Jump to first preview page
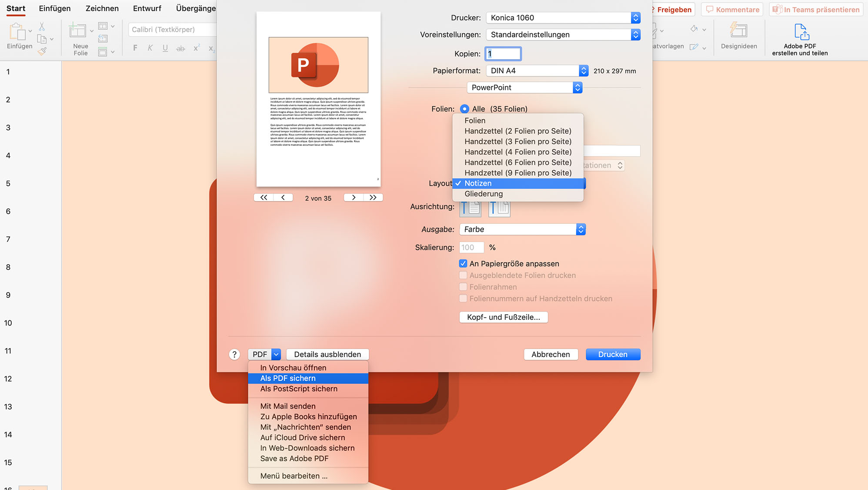 (264, 198)
